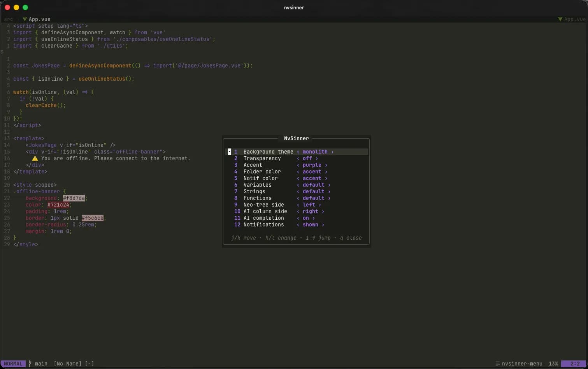The width and height of the screenshot is (588, 369).
Task: Click previous arrow before AI completion on
Action: (x=298, y=218)
